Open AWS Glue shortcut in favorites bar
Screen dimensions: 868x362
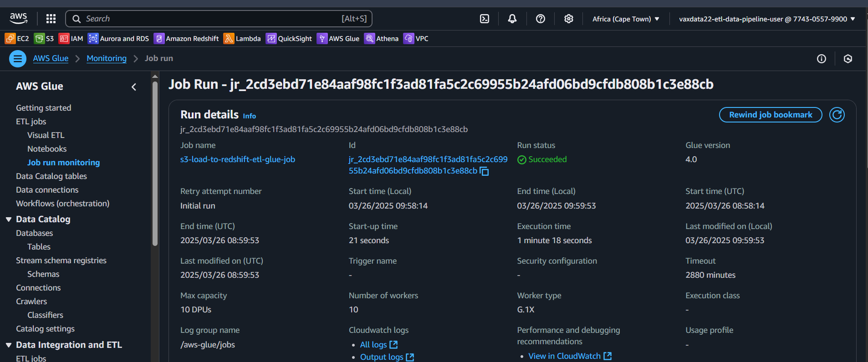point(338,39)
